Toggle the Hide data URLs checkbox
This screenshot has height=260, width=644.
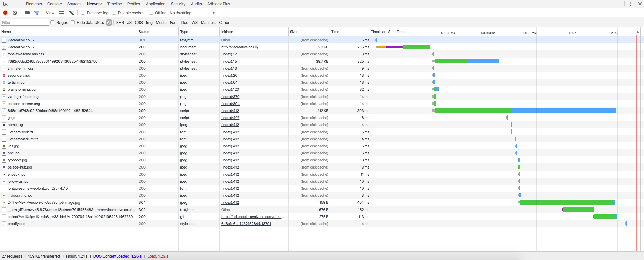click(73, 22)
